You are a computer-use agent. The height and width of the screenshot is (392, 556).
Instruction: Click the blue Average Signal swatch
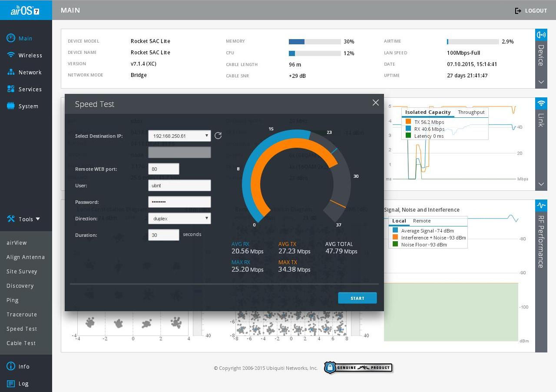(395, 230)
